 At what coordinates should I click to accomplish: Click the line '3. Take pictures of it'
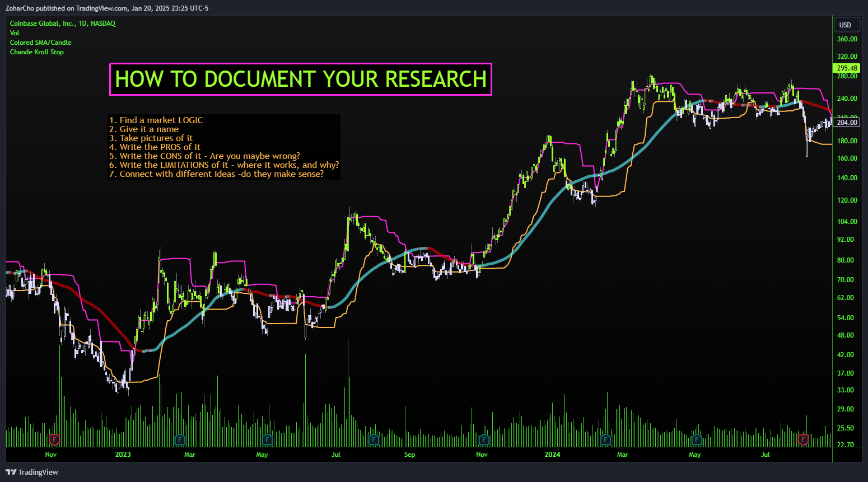(x=151, y=138)
